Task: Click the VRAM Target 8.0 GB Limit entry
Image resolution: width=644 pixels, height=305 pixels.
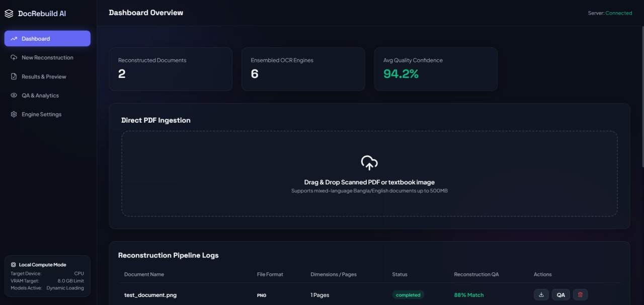Action: click(x=47, y=281)
